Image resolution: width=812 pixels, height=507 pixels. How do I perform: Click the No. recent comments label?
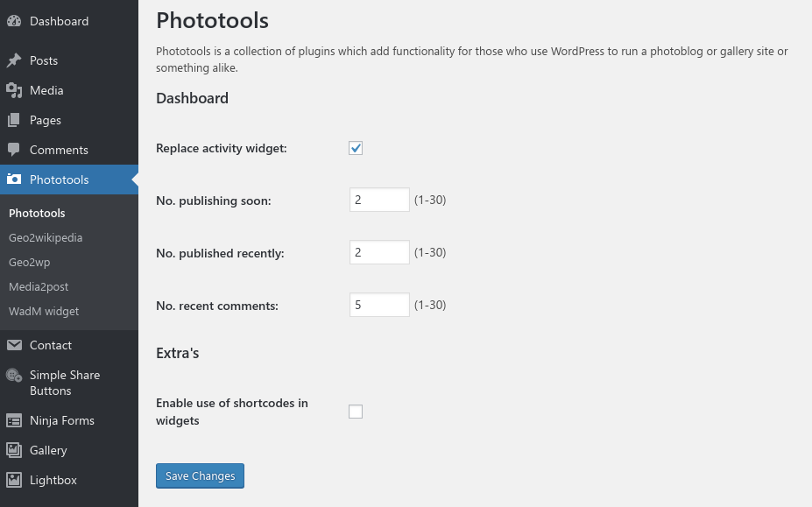(x=217, y=306)
